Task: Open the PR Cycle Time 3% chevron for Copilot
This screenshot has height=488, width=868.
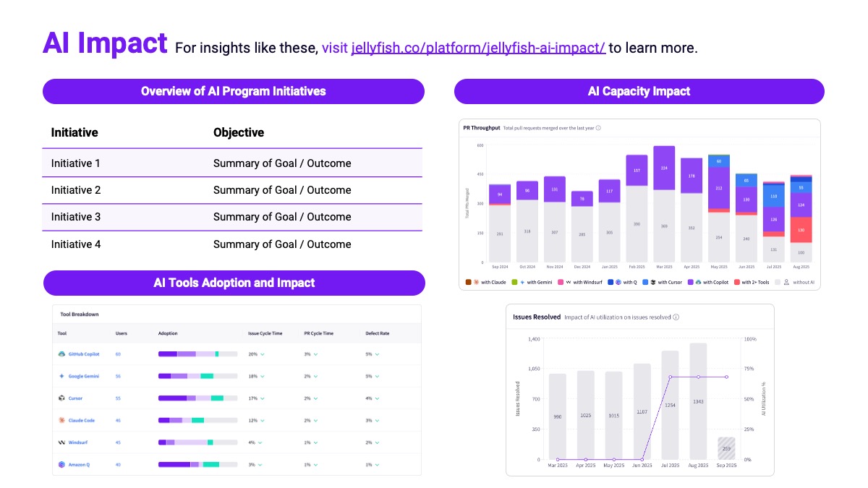Action: 311,354
